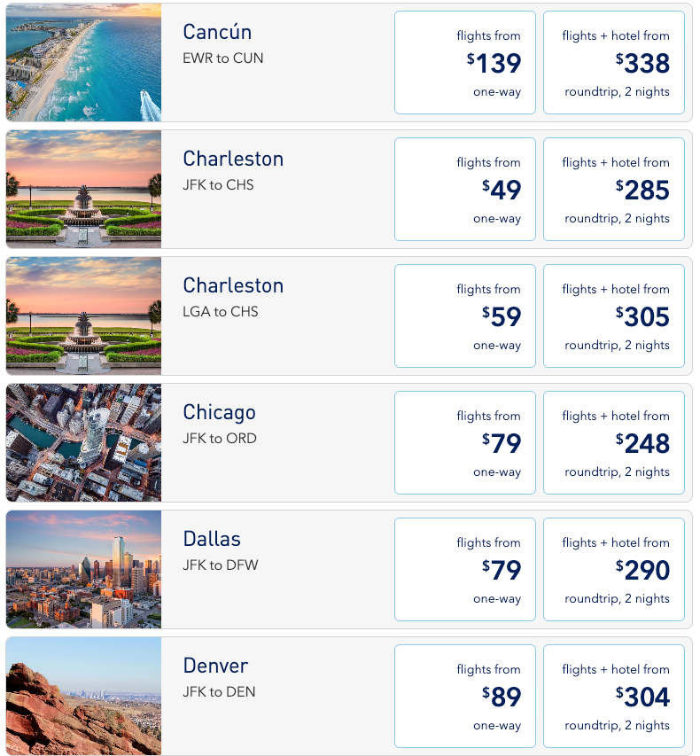The image size is (700, 756).
Task: Choose Cancún flights + hotel from $338
Action: click(614, 63)
